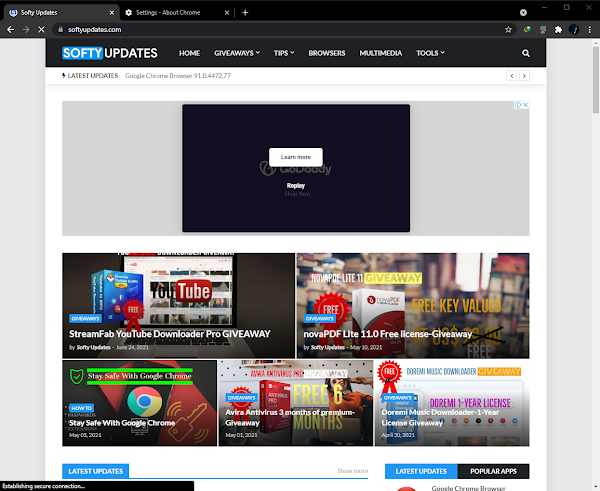The width and height of the screenshot is (600, 491).
Task: View site information lock icon
Action: [60, 29]
